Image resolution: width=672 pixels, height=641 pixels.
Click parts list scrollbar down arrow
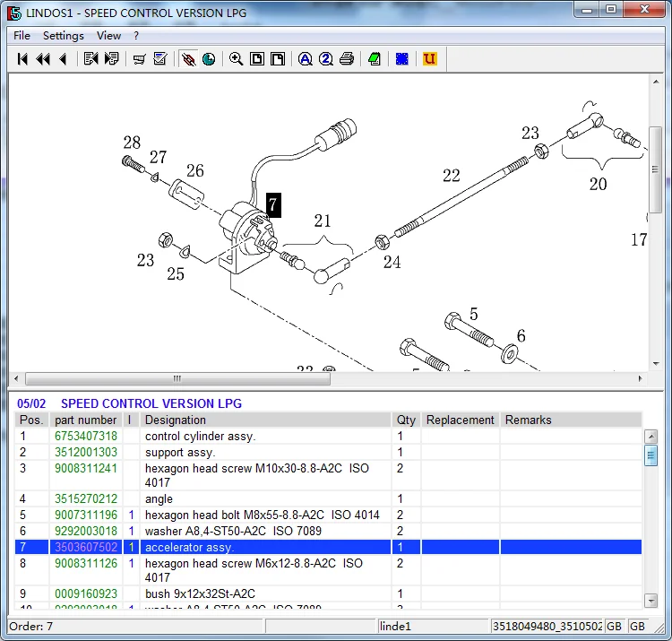point(651,600)
